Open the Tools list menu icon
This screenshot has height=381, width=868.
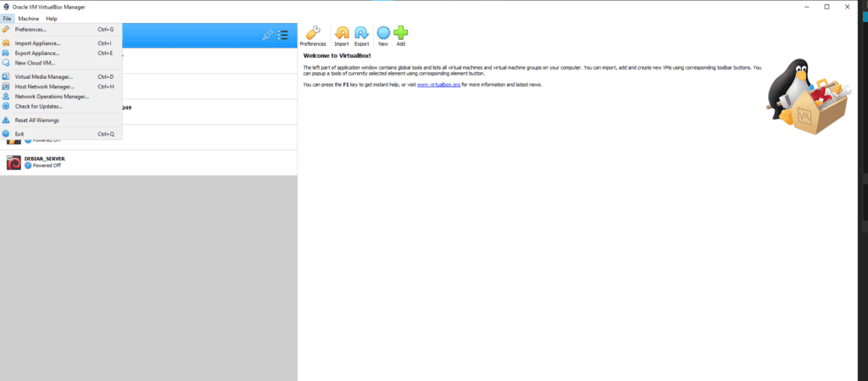pyautogui.click(x=283, y=36)
